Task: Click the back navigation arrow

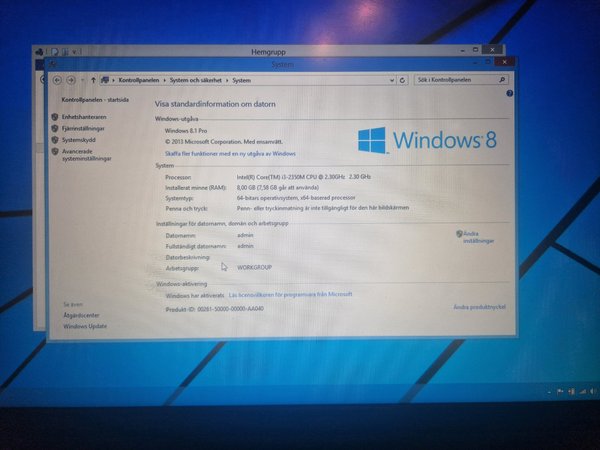Action: pyautogui.click(x=57, y=79)
